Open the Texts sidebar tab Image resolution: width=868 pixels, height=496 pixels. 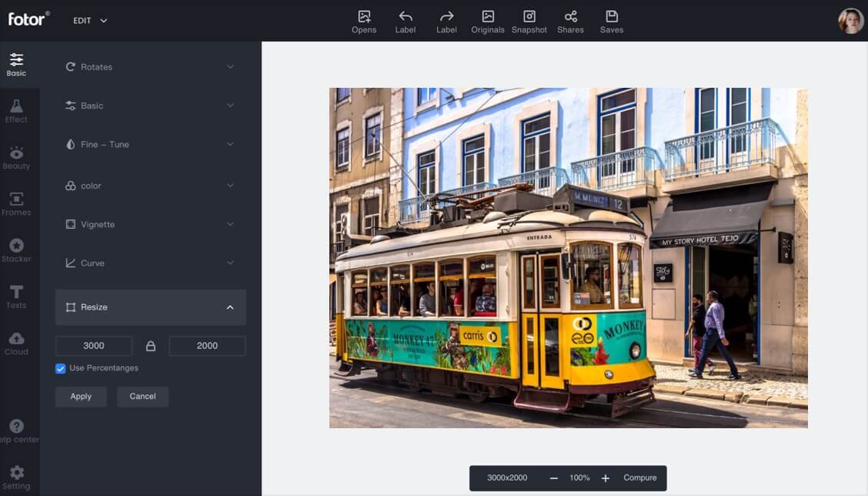click(17, 297)
